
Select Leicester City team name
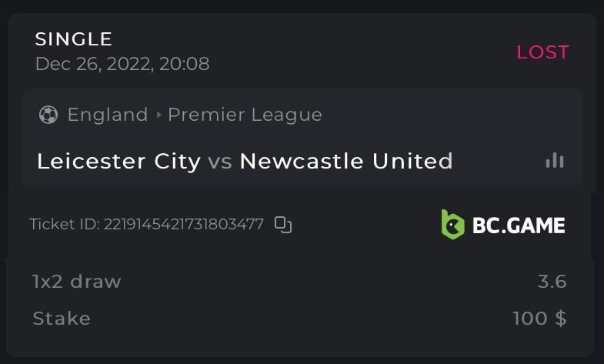point(118,161)
